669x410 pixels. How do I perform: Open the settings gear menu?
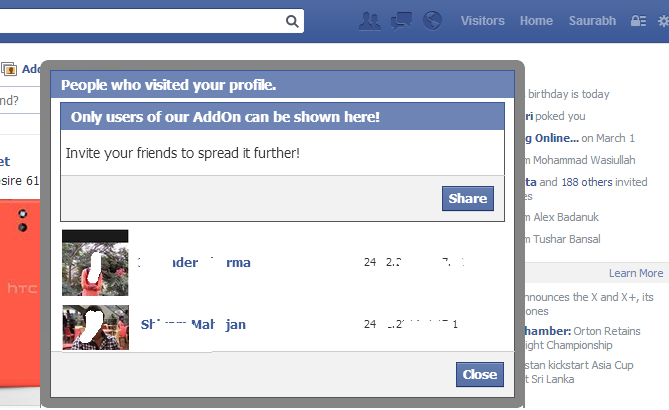[662, 21]
